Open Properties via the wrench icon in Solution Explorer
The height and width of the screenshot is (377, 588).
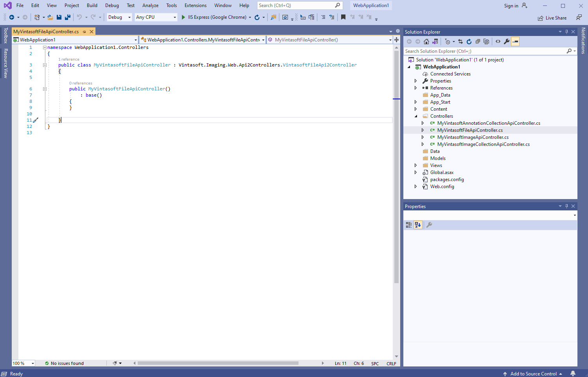[x=507, y=41]
